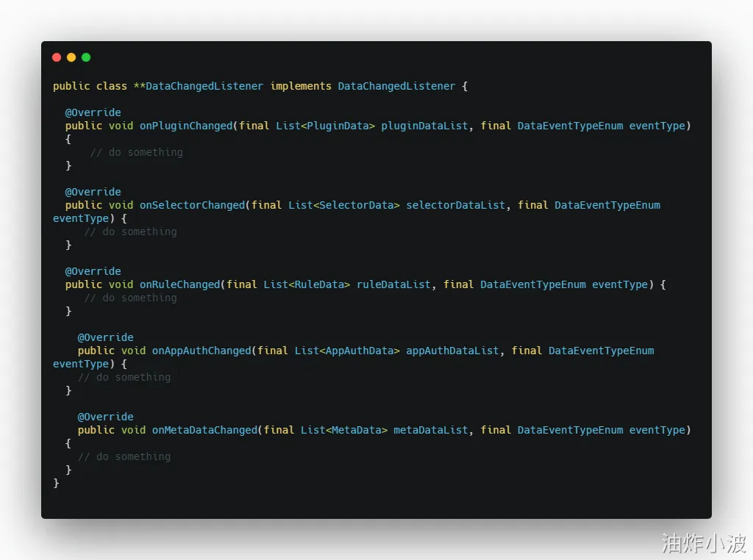The height and width of the screenshot is (560, 753).
Task: Click @Override above onAppAuthChanged
Action: click(x=106, y=337)
